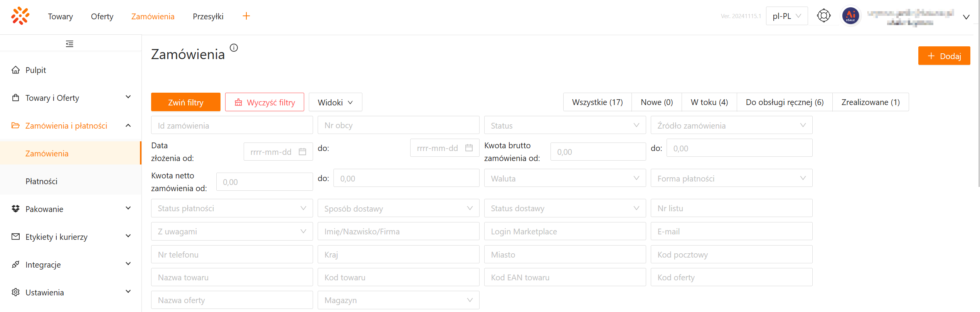Click the info icon next to Zamówienia heading
Viewport: 980px width, 312px height.
point(234,47)
